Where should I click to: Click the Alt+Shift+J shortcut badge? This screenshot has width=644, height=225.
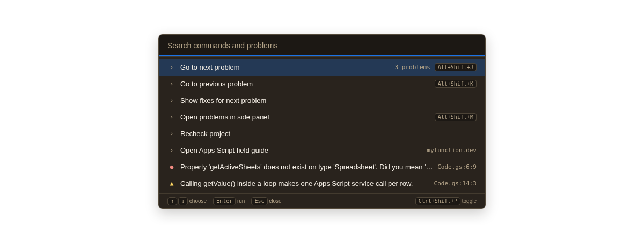pyautogui.click(x=456, y=67)
